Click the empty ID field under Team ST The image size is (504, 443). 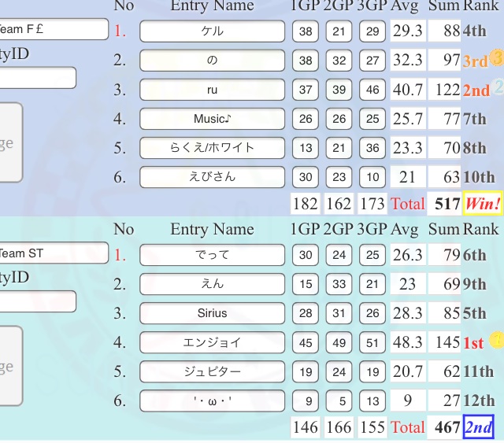(x=38, y=301)
